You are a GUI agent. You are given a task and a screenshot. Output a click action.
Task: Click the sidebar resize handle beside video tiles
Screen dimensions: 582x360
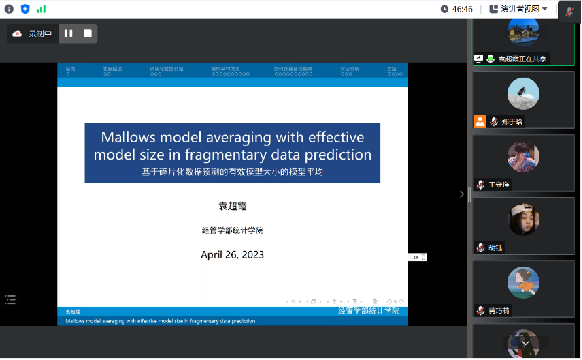pyautogui.click(x=470, y=194)
